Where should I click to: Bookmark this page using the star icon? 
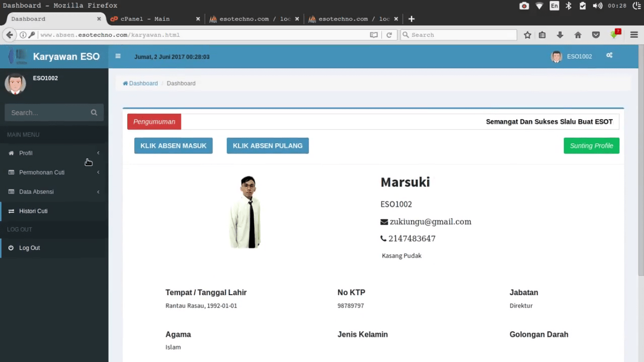click(527, 34)
